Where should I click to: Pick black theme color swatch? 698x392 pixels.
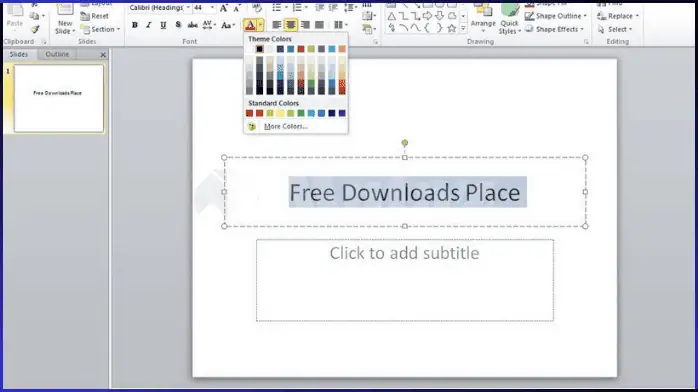tap(260, 49)
